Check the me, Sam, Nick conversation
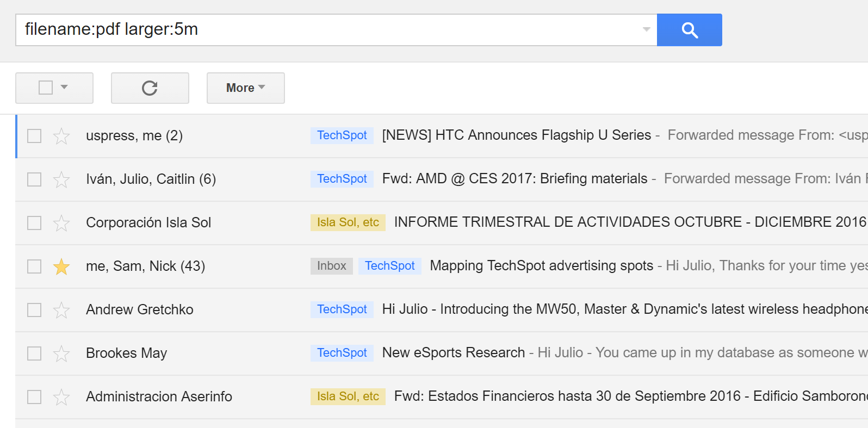 [x=34, y=266]
